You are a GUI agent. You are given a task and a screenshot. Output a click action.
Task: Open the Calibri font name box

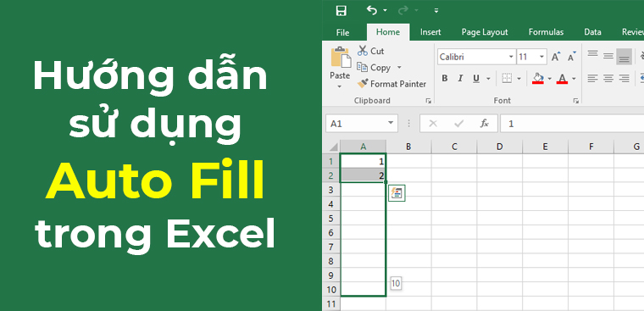coord(476,57)
